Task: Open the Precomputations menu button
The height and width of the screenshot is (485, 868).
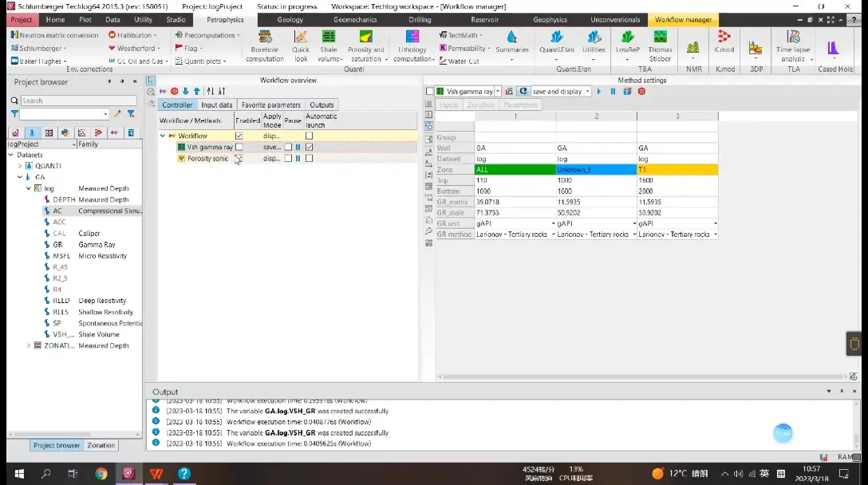Action: [x=208, y=35]
